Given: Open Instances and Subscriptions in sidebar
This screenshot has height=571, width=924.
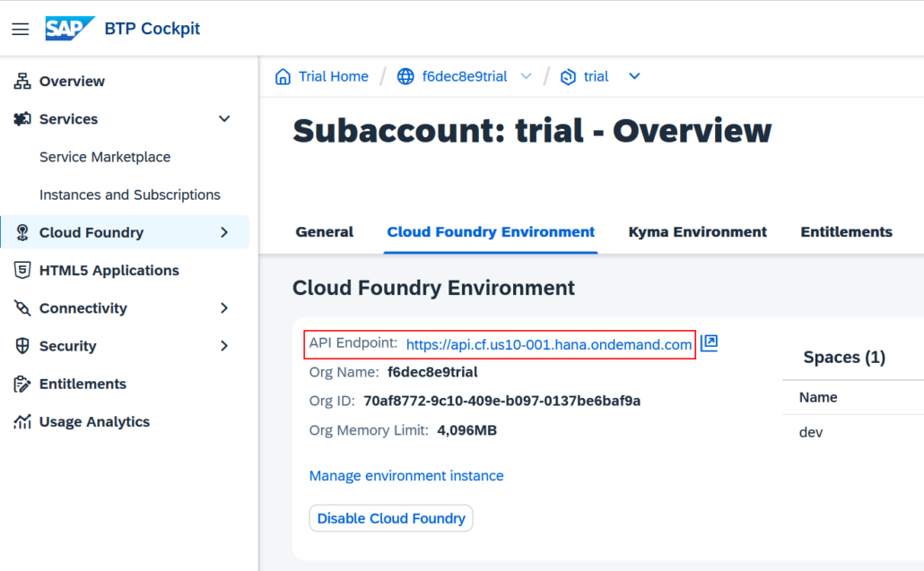Looking at the screenshot, I should pyautogui.click(x=130, y=195).
